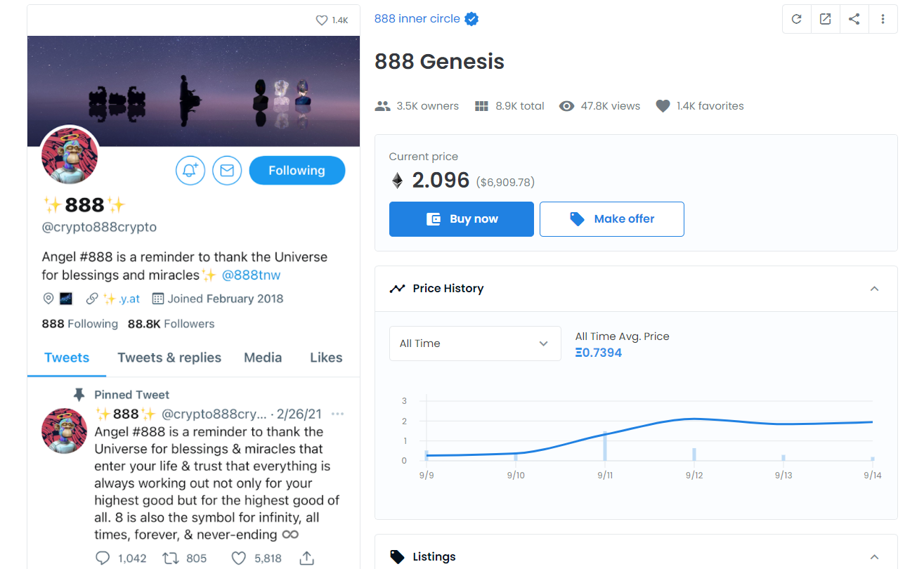Screen dimensions: 924x569
Task: Like the pinned tweet
Action: click(239, 558)
